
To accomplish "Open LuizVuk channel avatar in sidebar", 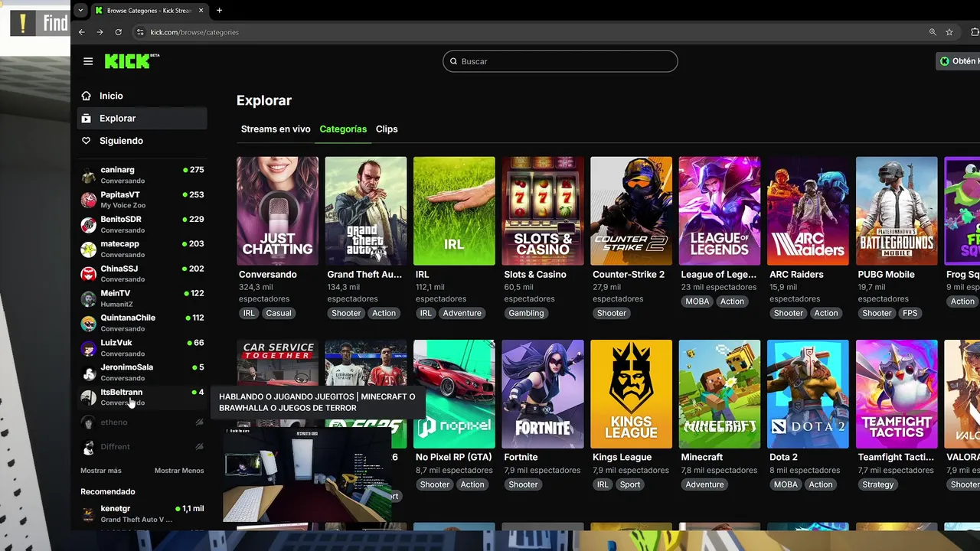I will pyautogui.click(x=89, y=347).
